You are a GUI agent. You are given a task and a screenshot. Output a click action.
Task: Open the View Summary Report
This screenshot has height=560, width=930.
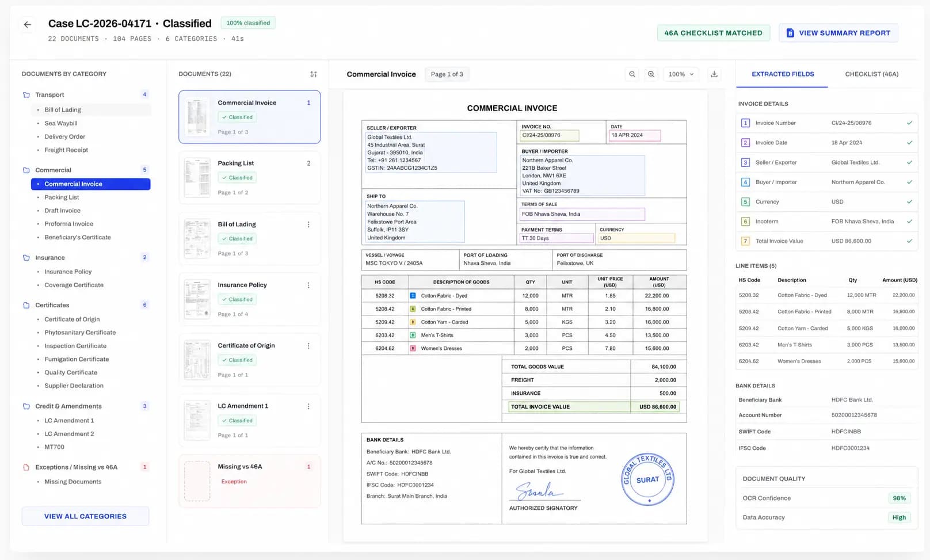838,33
